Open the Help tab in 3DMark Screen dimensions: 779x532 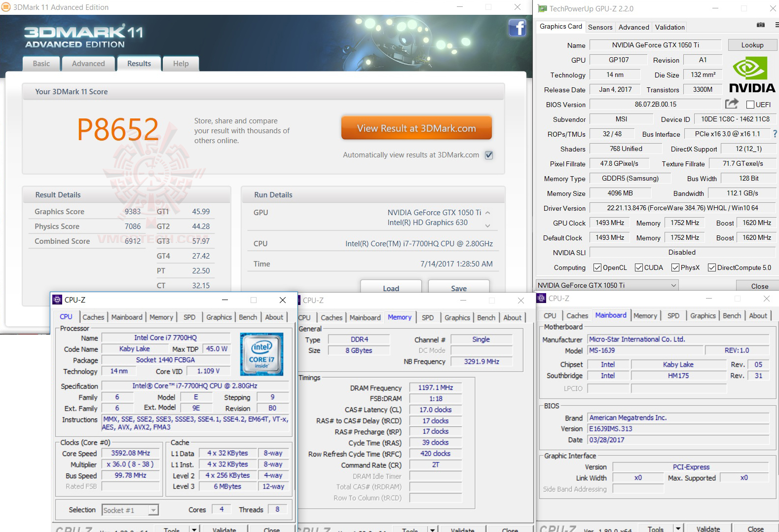tap(181, 64)
